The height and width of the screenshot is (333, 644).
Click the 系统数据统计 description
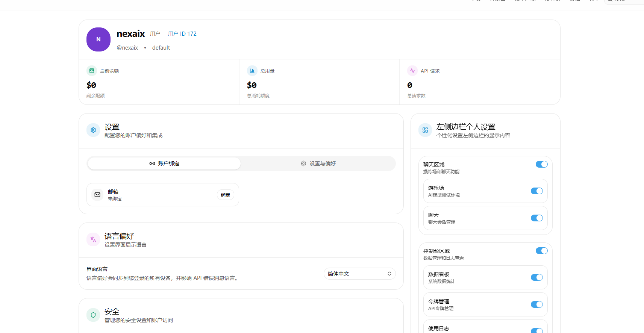(442, 282)
